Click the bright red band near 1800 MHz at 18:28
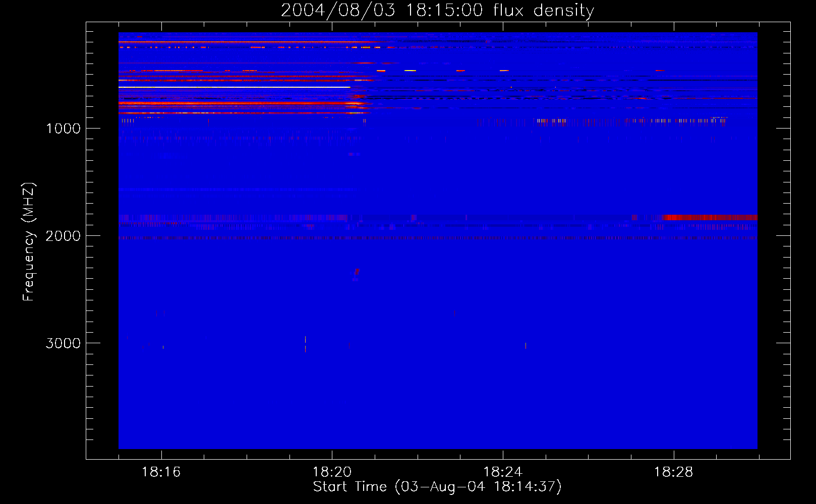This screenshot has height=504, width=816. pos(711,218)
